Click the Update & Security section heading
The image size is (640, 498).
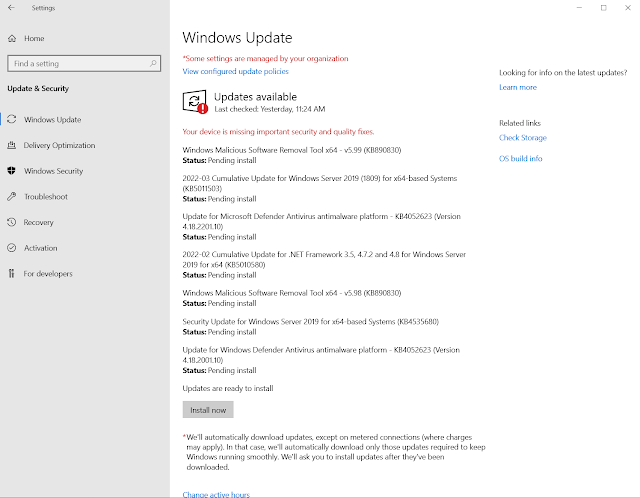pos(38,89)
